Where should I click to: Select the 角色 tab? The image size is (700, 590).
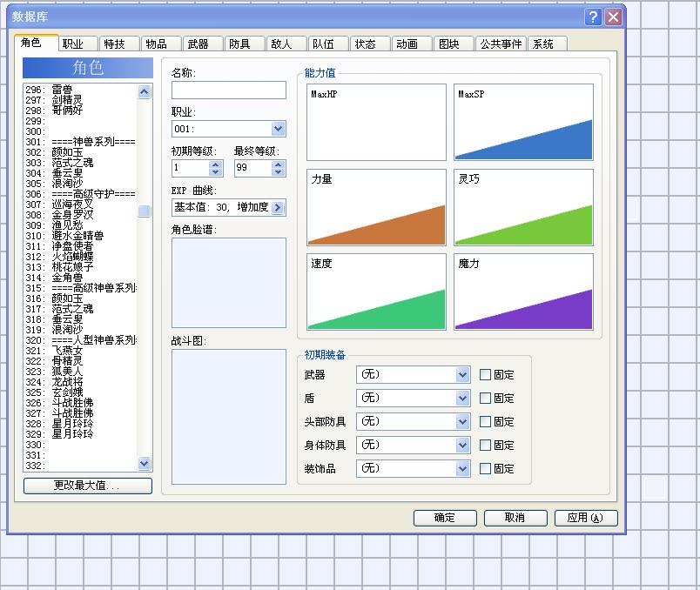(36, 43)
